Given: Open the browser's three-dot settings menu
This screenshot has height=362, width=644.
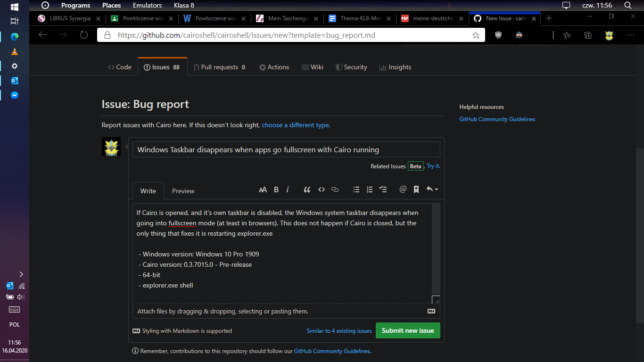Looking at the screenshot, I should pos(630,35).
